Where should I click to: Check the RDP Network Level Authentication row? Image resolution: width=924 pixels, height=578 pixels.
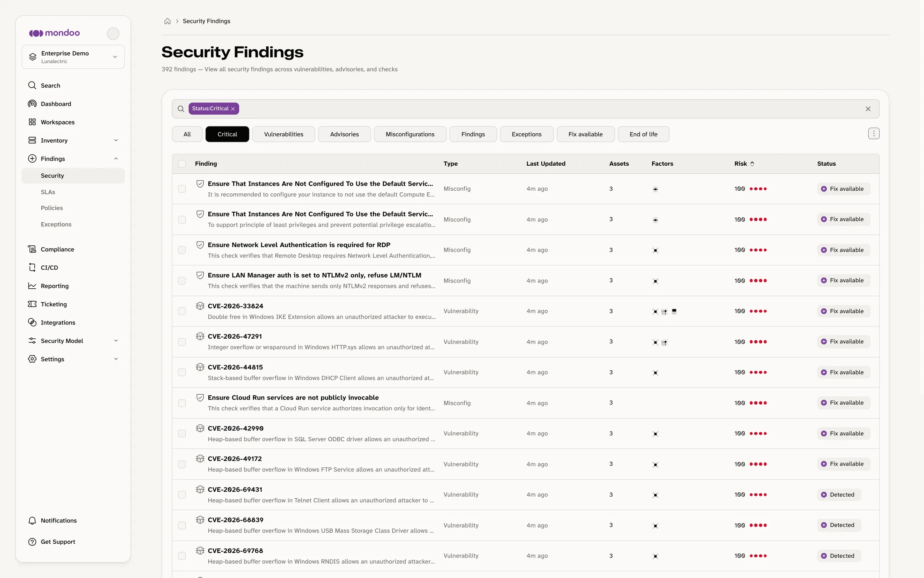[x=182, y=250]
